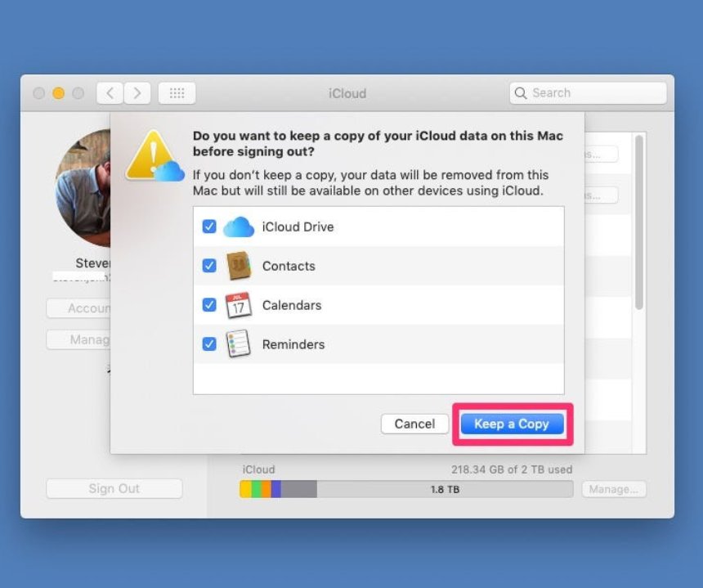The width and height of the screenshot is (703, 588).
Task: Click the Calendars app icon
Action: point(237,304)
